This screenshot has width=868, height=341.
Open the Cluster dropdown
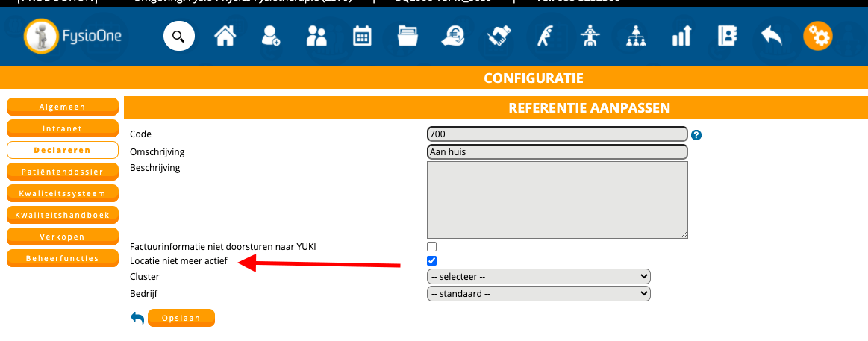point(538,277)
